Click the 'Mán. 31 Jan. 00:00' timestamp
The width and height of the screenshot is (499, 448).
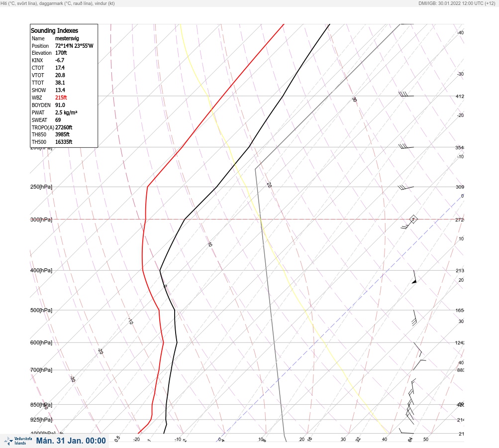click(71, 441)
